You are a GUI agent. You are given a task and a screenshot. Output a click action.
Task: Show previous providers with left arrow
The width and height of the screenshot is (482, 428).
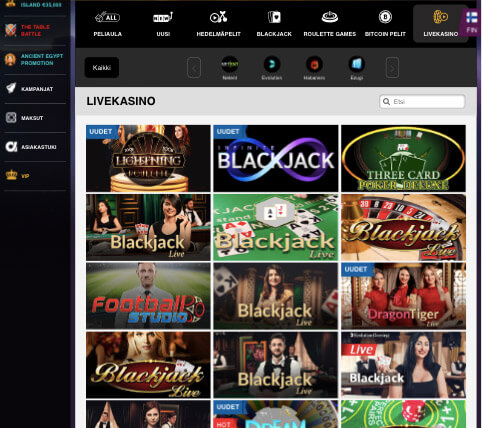tap(194, 68)
